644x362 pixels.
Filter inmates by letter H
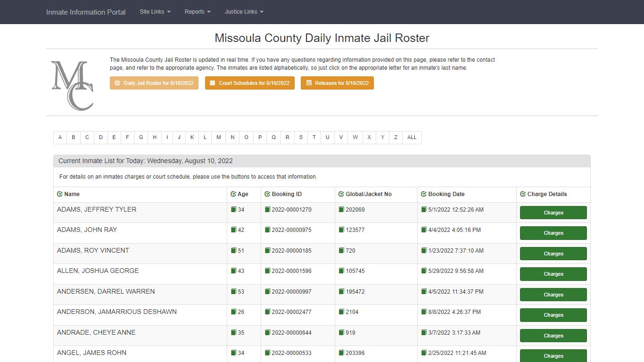[155, 138]
